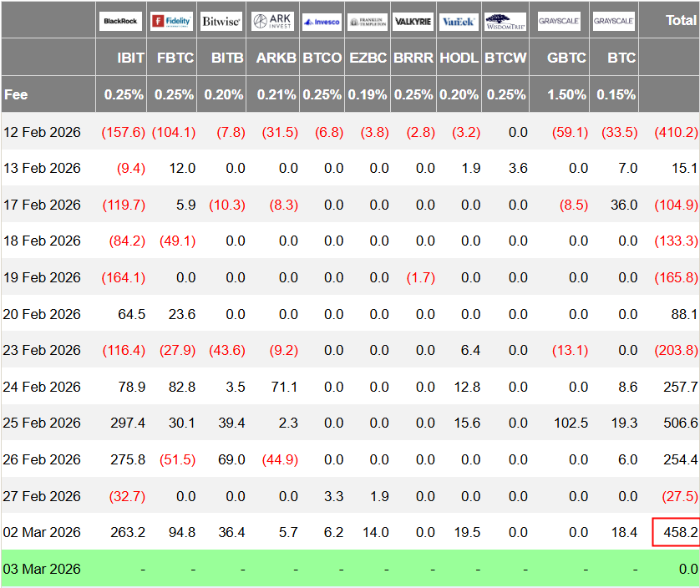Click the VanEck logo
Image resolution: width=700 pixels, height=588 pixels.
tap(459, 22)
